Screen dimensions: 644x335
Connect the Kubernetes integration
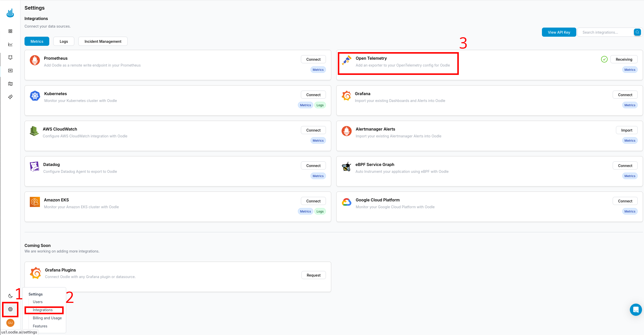tap(313, 95)
